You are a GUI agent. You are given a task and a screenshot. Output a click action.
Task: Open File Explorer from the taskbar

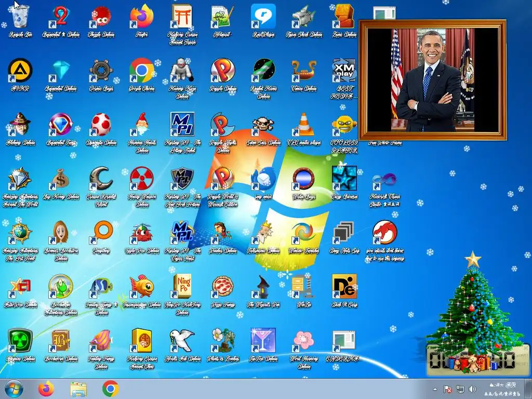[x=78, y=389]
